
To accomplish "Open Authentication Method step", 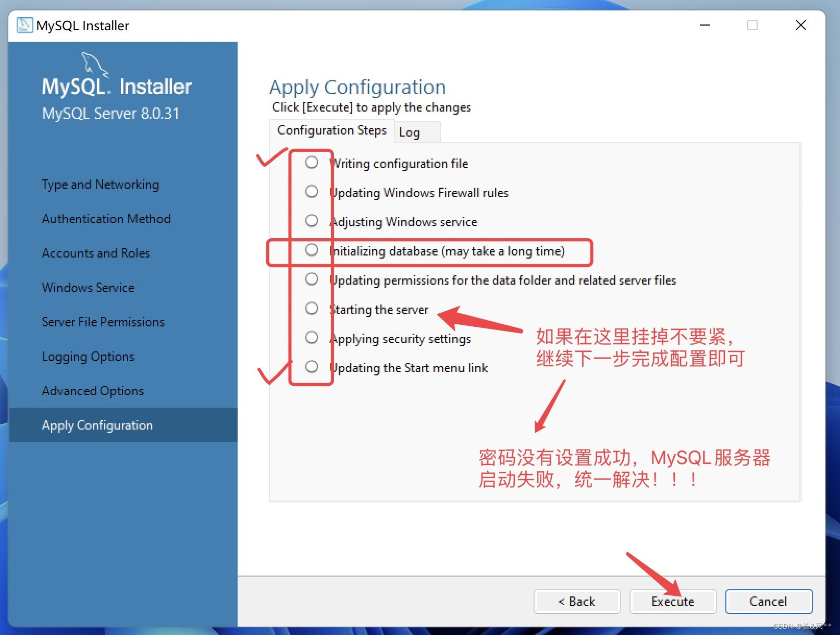I will tap(106, 219).
